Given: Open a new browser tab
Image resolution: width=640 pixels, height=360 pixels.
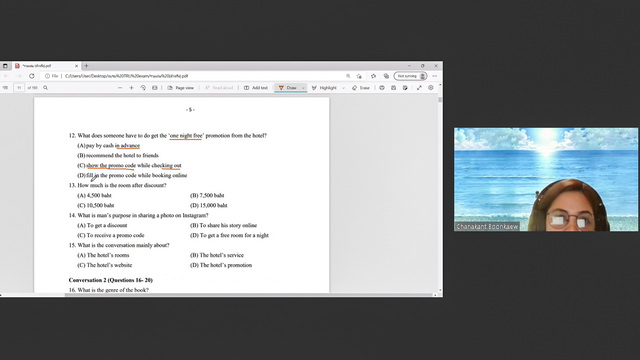Looking at the screenshot, I should pyautogui.click(x=86, y=66).
